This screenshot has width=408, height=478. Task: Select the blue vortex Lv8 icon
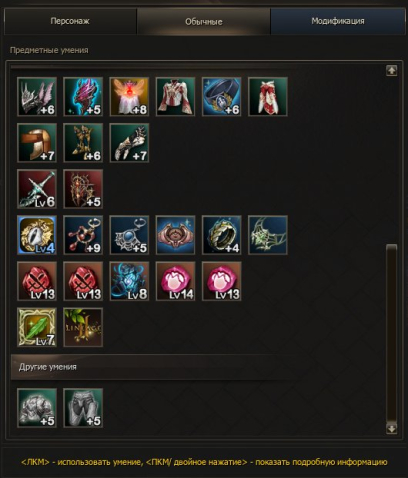129,281
